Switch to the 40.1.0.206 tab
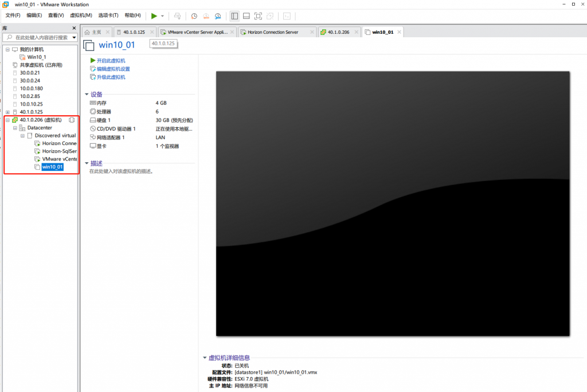Screen dimensions: 587x392 coord(338,32)
